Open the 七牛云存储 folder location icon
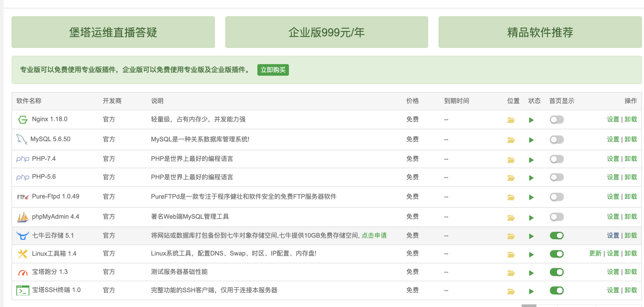This screenshot has width=644, height=307. tap(511, 236)
